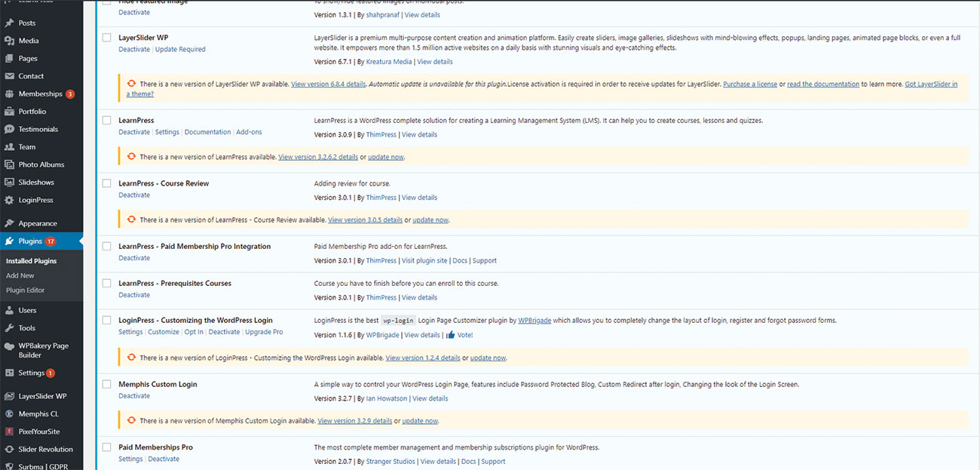Click the Media icon in sidebar
The width and height of the screenshot is (980, 470).
9,41
